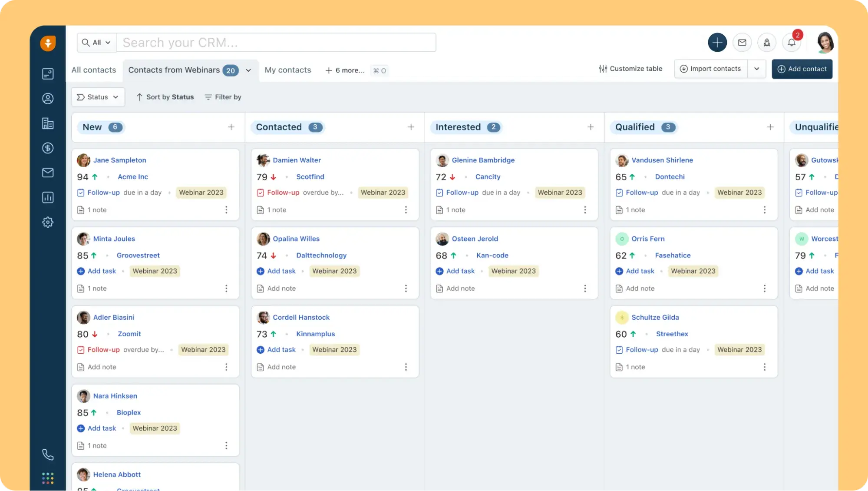Screen dimensions: 868x491
Task: Open the Email envelope icon in sidebar
Action: pyautogui.click(x=48, y=173)
